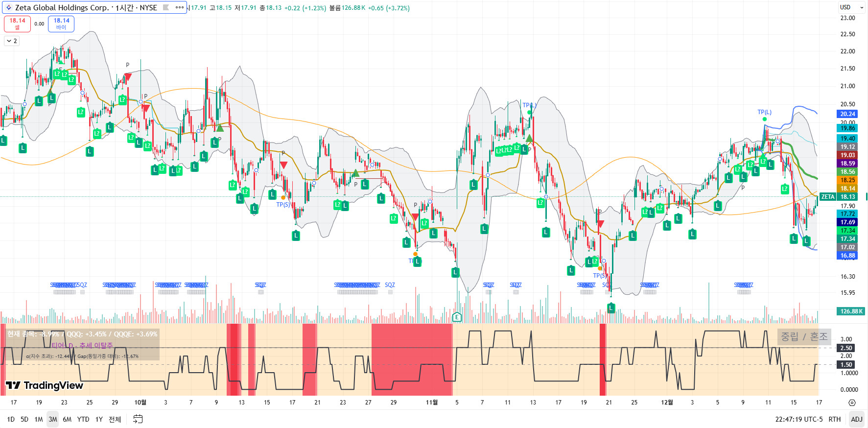Image resolution: width=868 pixels, height=428 pixels.
Task: Open the RTH session menu
Action: (835, 419)
